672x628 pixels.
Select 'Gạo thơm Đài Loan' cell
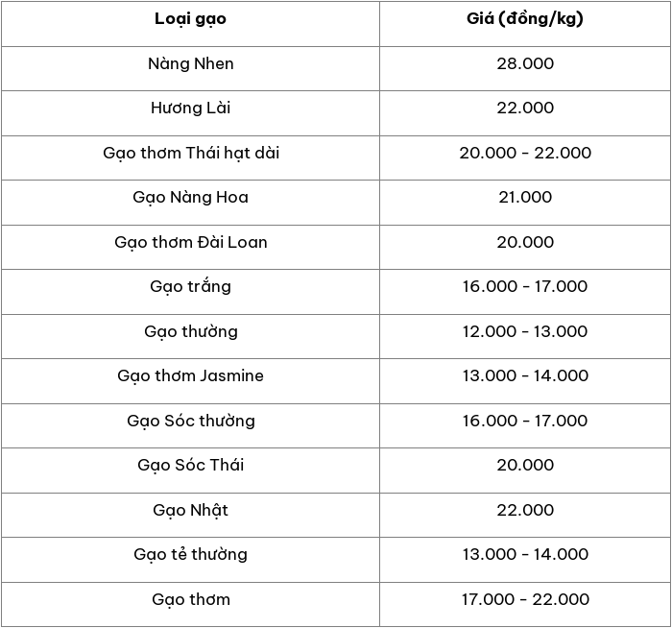coord(190,248)
